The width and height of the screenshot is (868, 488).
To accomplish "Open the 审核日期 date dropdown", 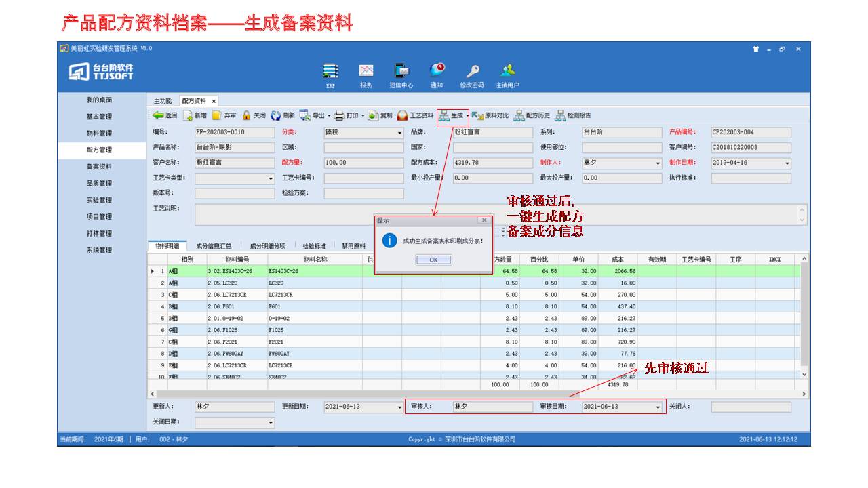I will 658,407.
